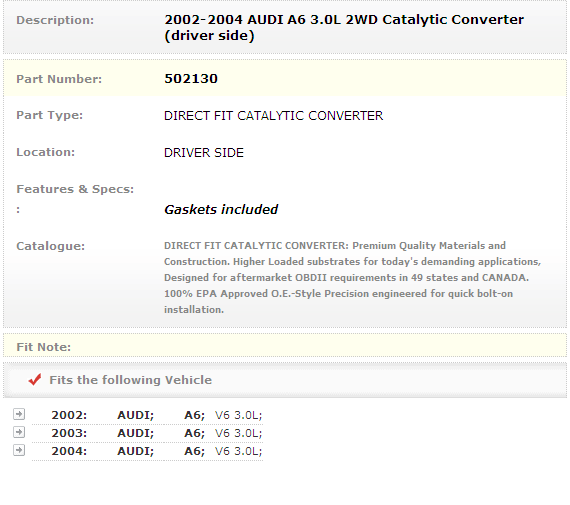The image size is (570, 505).
Task: Click the DRIVER SIDE location value
Action: (204, 153)
